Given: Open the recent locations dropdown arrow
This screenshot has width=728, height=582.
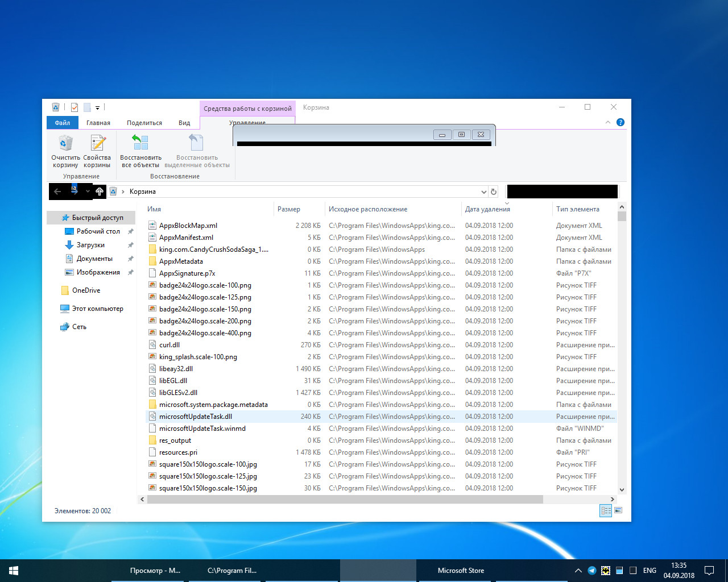Looking at the screenshot, I should (x=88, y=192).
